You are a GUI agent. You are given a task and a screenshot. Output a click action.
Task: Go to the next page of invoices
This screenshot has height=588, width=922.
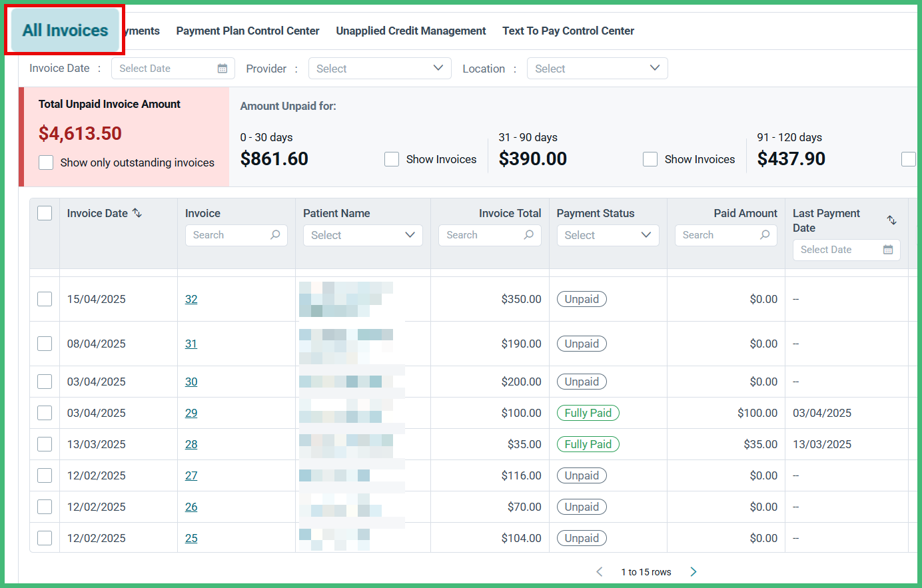tap(693, 571)
